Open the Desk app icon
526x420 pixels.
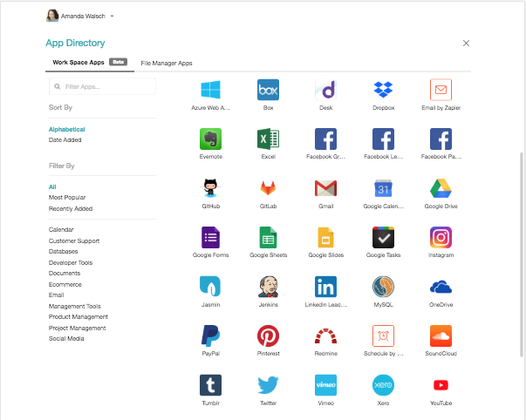tap(325, 90)
